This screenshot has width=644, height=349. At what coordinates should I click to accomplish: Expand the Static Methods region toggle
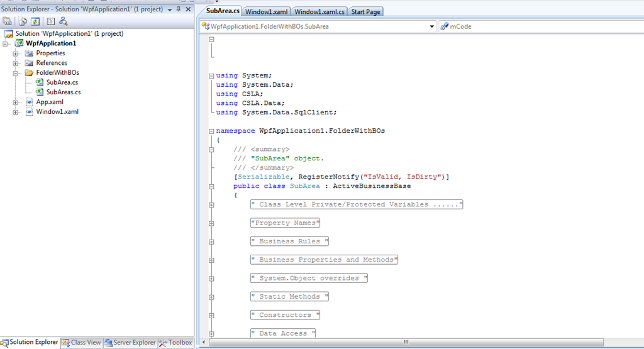point(211,297)
